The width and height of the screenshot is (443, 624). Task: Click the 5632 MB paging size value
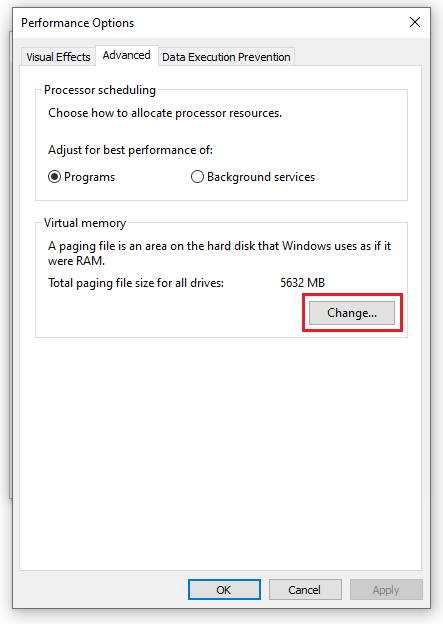(x=302, y=283)
